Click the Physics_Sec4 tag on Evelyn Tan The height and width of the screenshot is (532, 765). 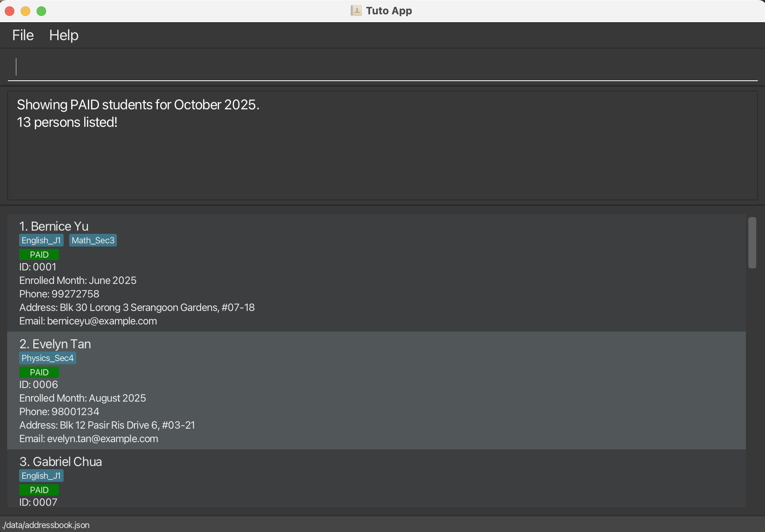[47, 358]
